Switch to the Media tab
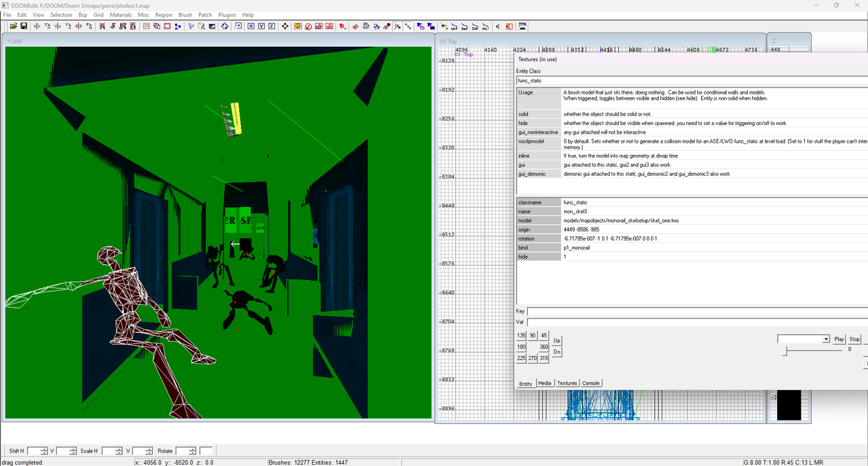This screenshot has height=466, width=868. [545, 383]
